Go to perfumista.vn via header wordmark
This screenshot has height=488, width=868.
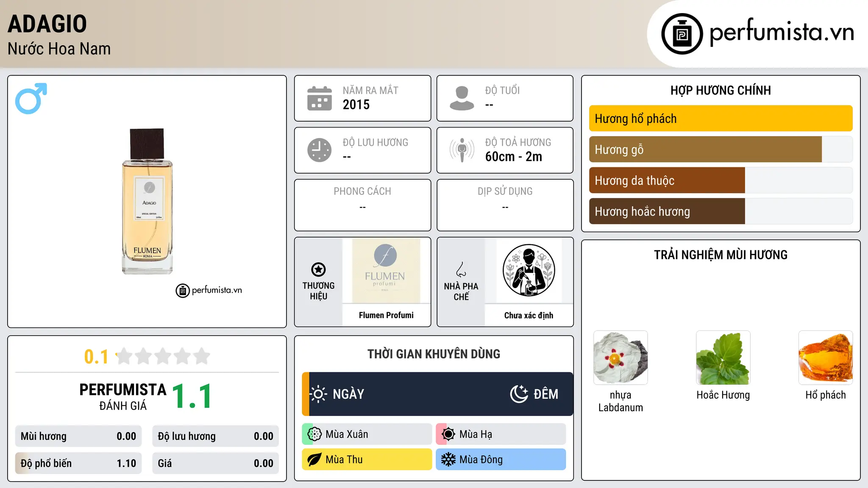[782, 32]
